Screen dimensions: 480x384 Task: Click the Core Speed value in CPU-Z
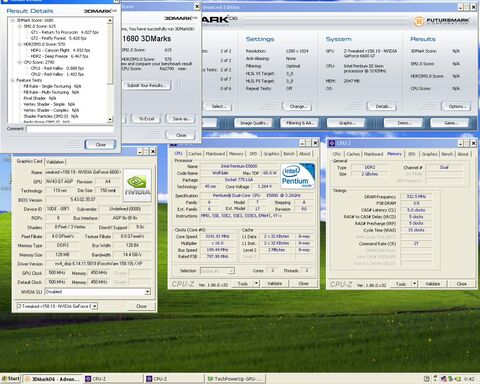tap(217, 236)
